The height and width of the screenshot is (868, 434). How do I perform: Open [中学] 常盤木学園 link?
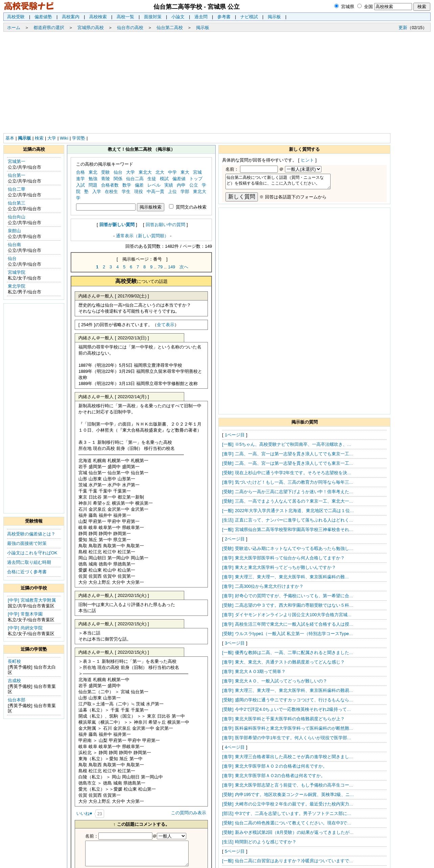(x=25, y=614)
